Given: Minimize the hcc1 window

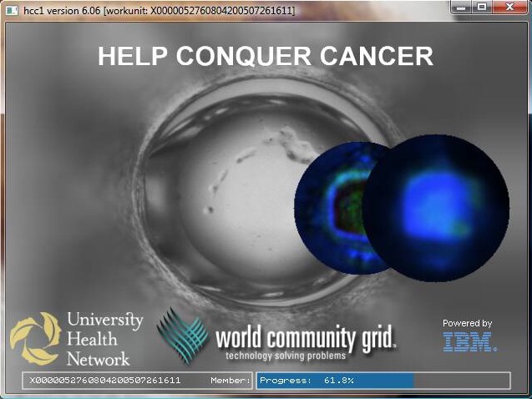Looking at the screenshot, I should (x=462, y=8).
